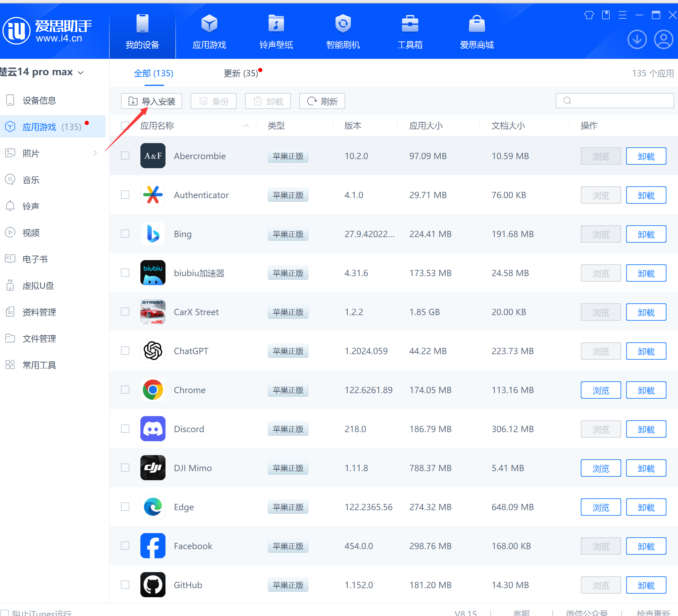Viewport: 678px width, 616px height.
Task: Click the user account profile icon
Action: pyautogui.click(x=663, y=40)
